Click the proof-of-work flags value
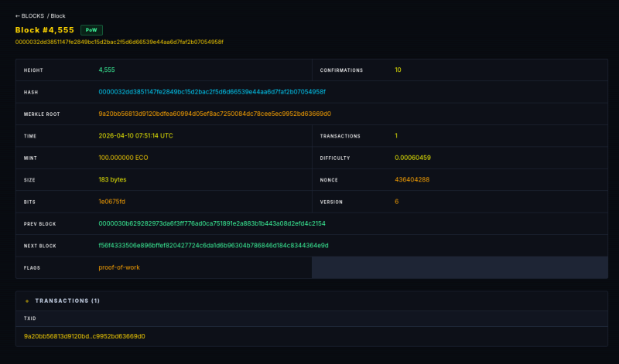The image size is (619, 364). tap(119, 267)
